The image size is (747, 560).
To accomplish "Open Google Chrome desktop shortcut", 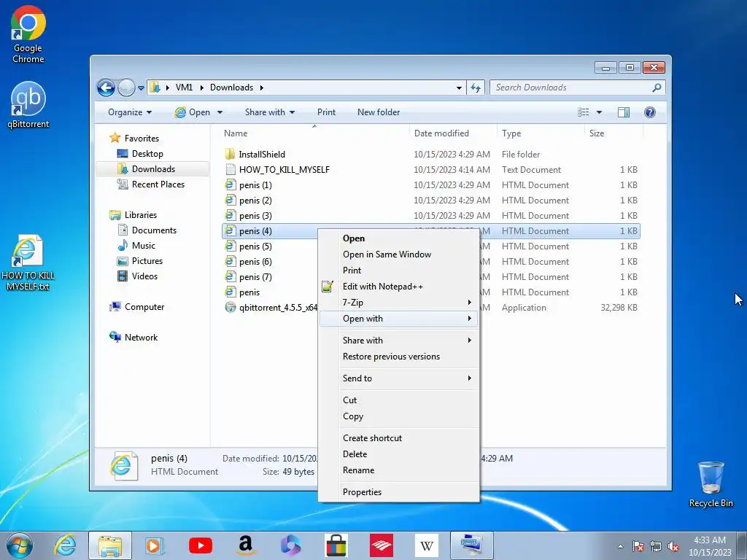I will [28, 34].
